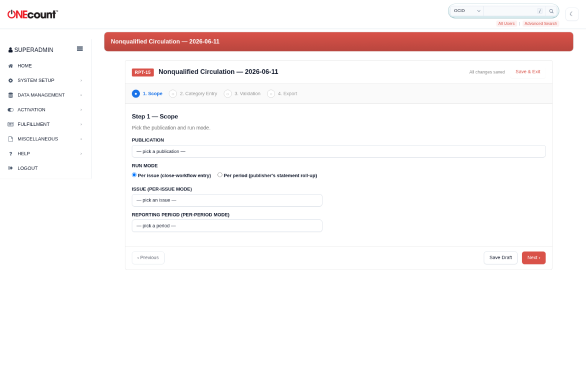
Task: Click the step 2 circle indicator
Action: coord(173,94)
